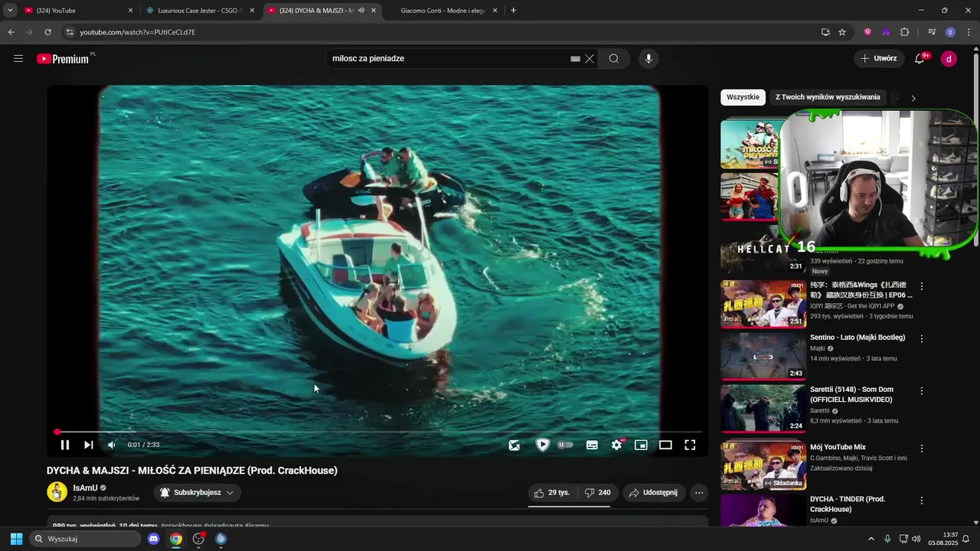The width and height of the screenshot is (980, 551).
Task: Select 'Z Twoich wyników wyszukiwania' chip
Action: (x=828, y=97)
